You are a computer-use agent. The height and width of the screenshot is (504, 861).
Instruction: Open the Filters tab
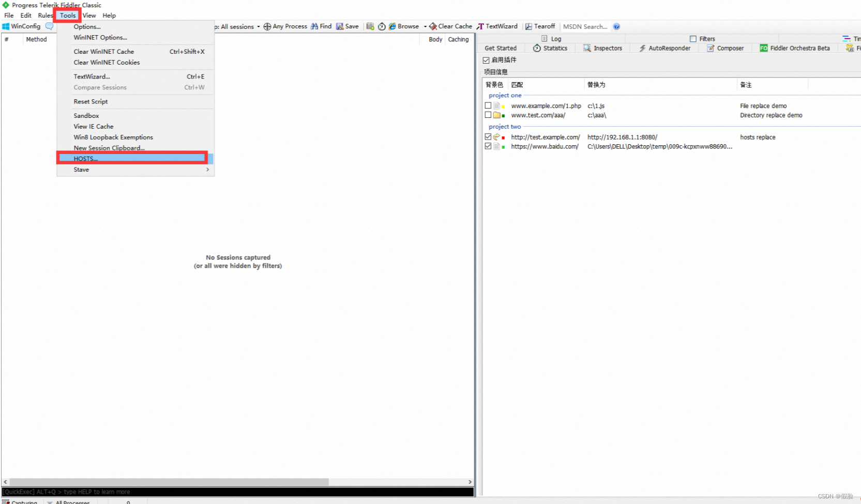tap(702, 39)
